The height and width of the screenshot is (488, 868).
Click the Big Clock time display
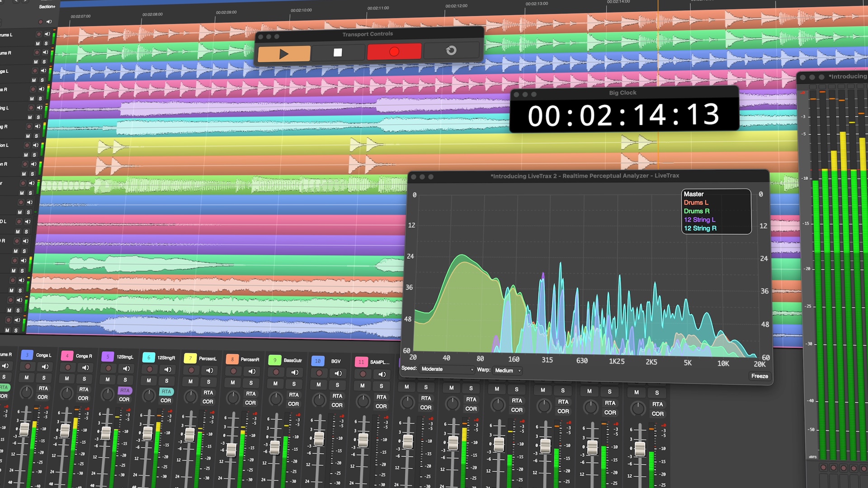(x=623, y=115)
